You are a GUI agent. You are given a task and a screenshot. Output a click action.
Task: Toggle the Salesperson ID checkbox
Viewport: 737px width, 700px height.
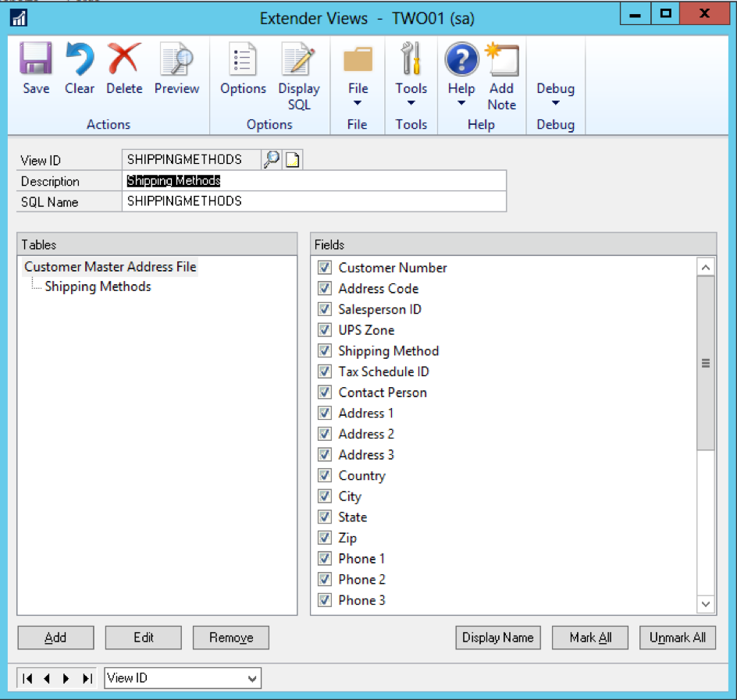324,309
